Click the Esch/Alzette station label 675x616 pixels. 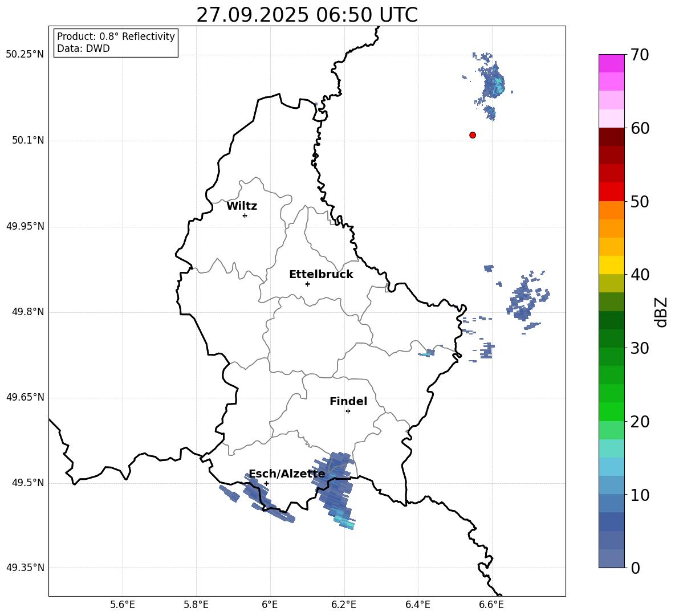point(287,474)
